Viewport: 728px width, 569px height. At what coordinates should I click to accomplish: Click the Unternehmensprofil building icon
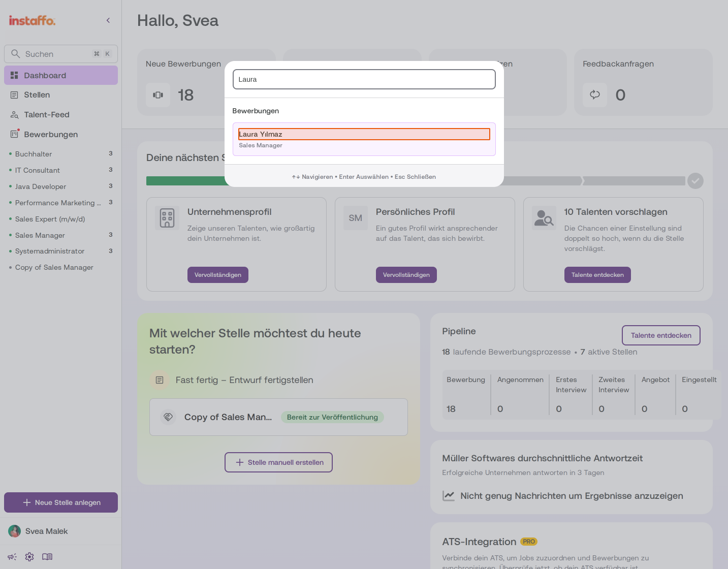click(167, 218)
